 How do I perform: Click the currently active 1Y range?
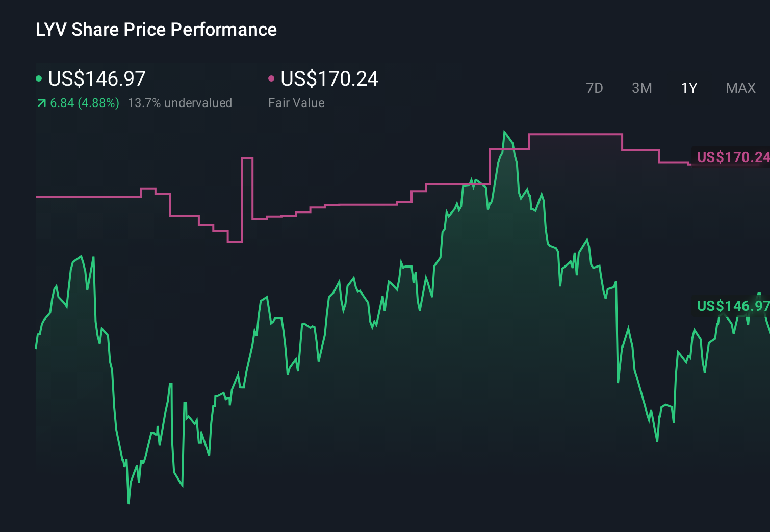coord(688,88)
